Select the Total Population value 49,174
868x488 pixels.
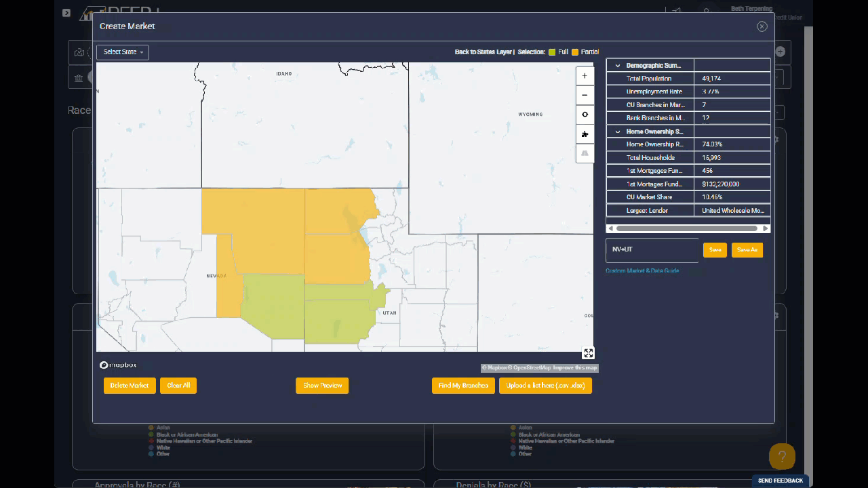[x=711, y=79]
